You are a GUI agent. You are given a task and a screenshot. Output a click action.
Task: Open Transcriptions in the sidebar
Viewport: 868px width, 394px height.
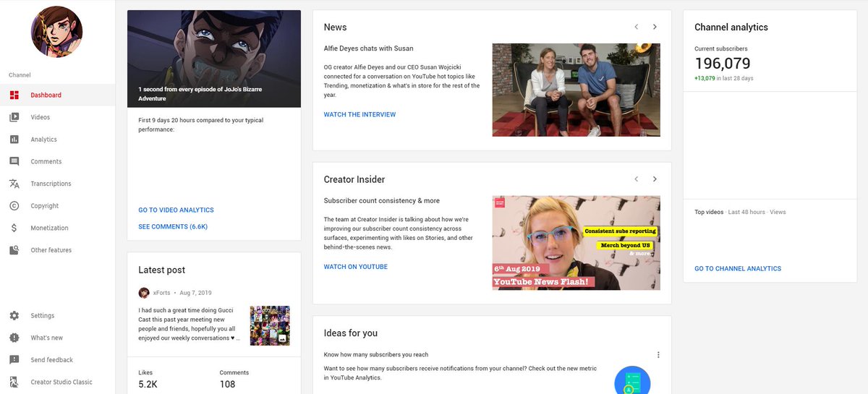pos(57,184)
